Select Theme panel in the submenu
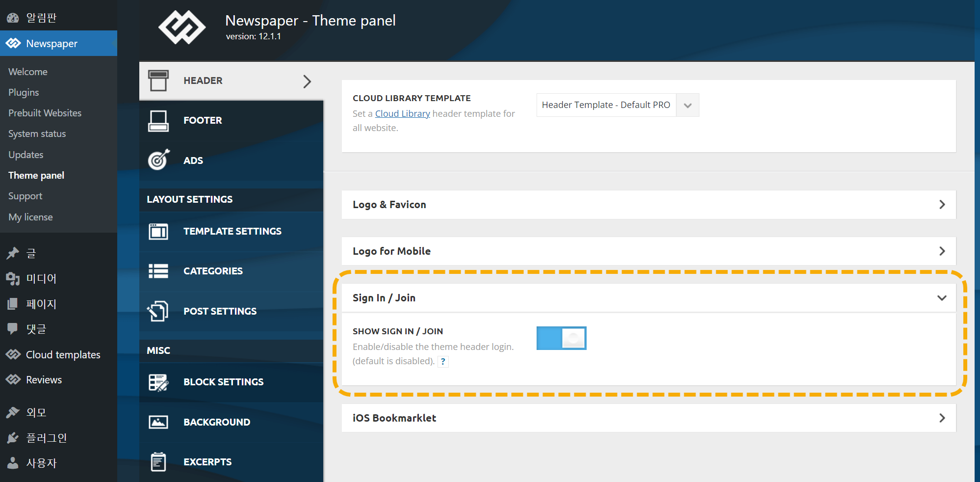 point(36,175)
